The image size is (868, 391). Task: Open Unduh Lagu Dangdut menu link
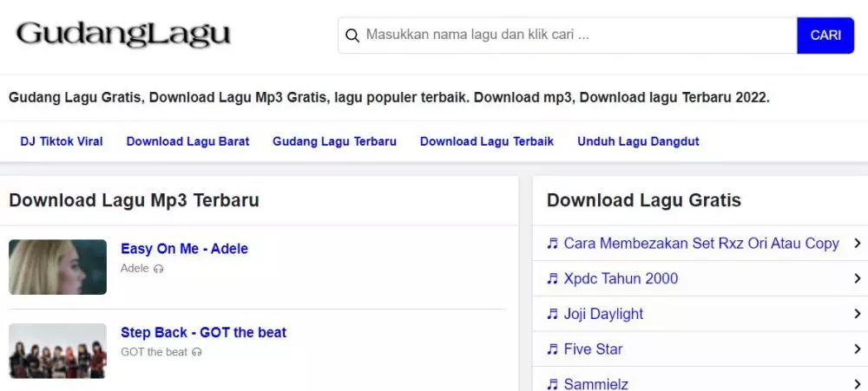pyautogui.click(x=638, y=141)
